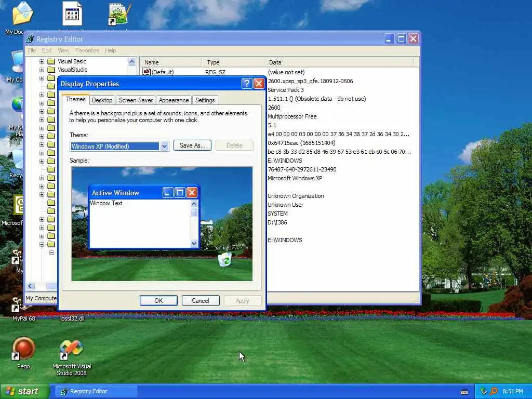This screenshot has width=532, height=399.
Task: Select the Unknown User data value
Action: pyautogui.click(x=285, y=205)
